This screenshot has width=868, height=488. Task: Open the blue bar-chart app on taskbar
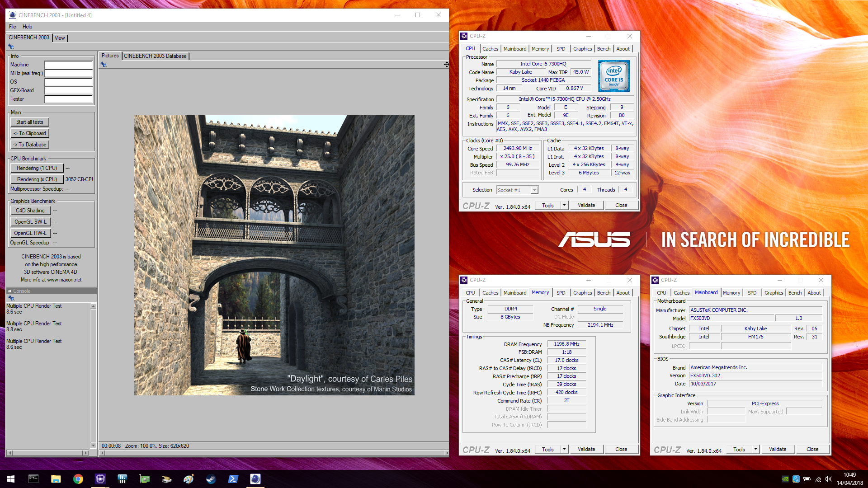click(x=122, y=479)
